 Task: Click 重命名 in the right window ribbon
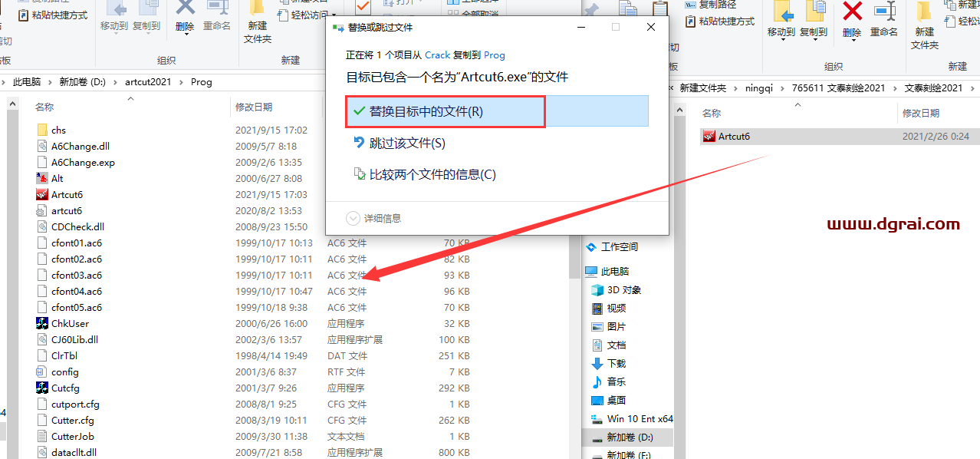coord(884,21)
